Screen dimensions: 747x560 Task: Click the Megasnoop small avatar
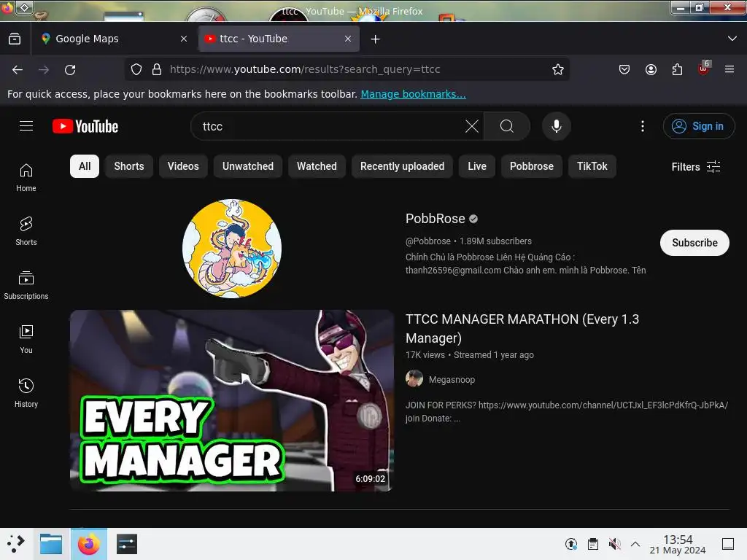pyautogui.click(x=414, y=379)
